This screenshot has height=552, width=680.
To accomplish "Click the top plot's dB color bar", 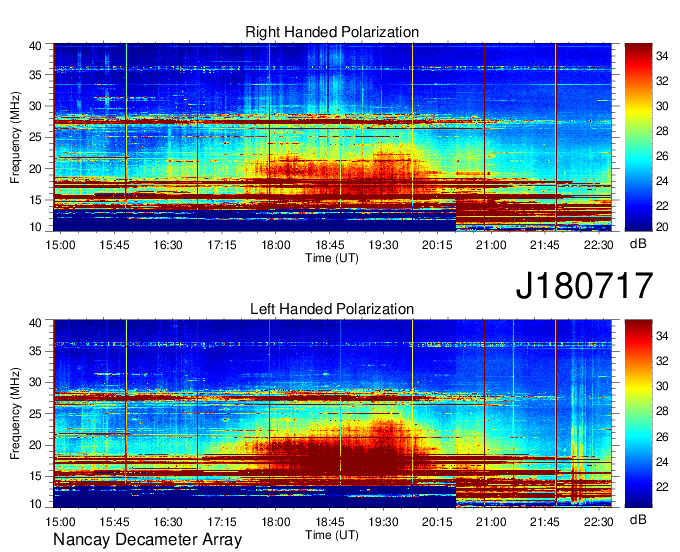I will (x=638, y=137).
